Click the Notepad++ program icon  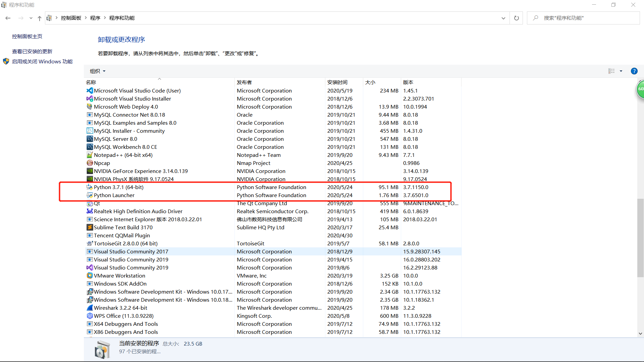90,155
